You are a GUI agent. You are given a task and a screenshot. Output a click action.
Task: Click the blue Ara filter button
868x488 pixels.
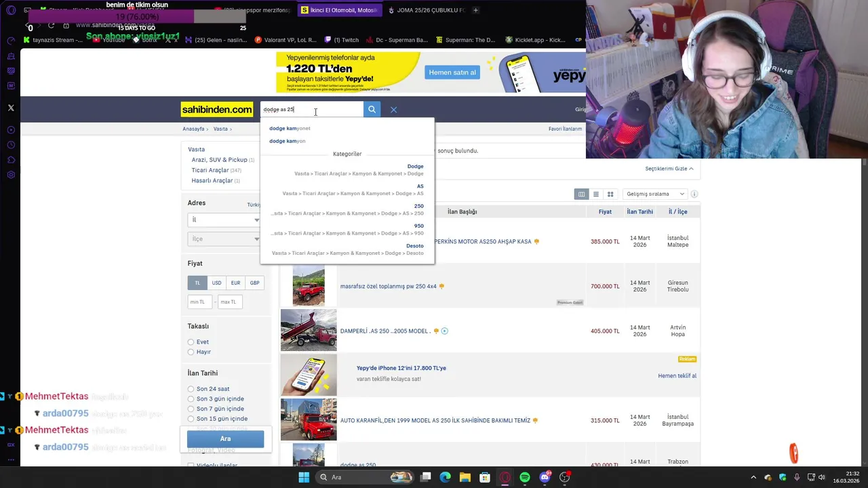coord(225,439)
